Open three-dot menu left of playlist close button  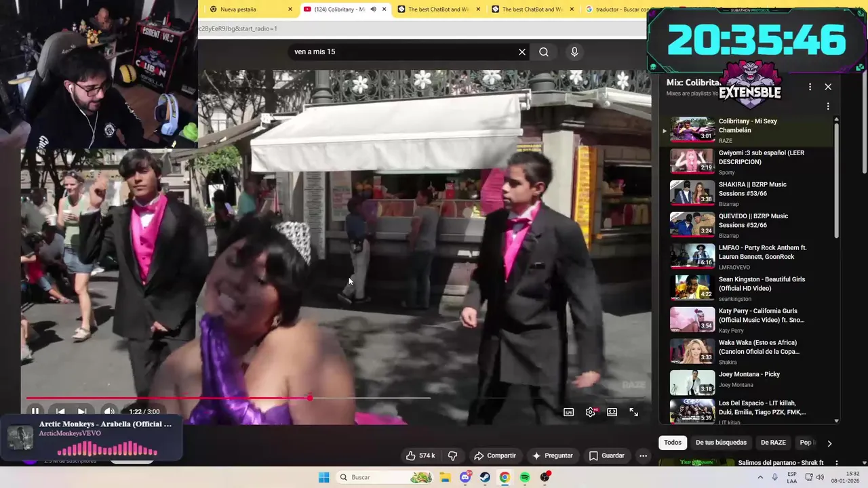coord(810,87)
